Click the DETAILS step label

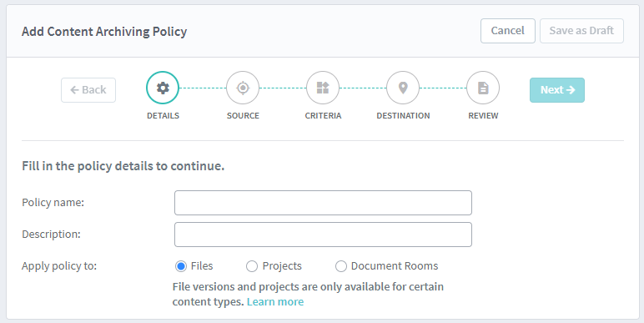click(x=163, y=115)
